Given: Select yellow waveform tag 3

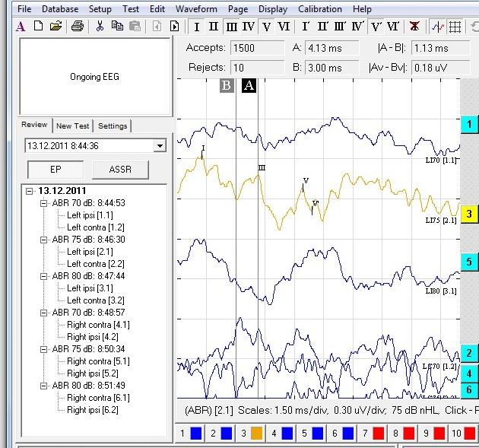Looking at the screenshot, I should [x=470, y=214].
